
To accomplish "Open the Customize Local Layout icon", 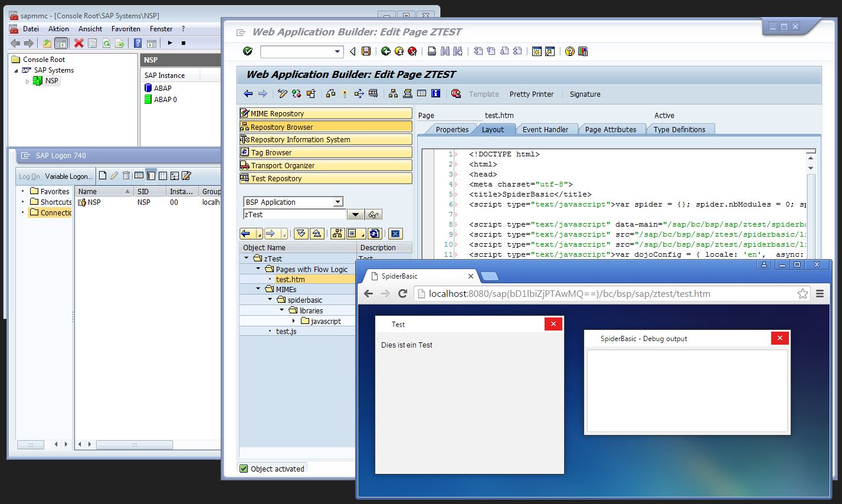I will 583,51.
